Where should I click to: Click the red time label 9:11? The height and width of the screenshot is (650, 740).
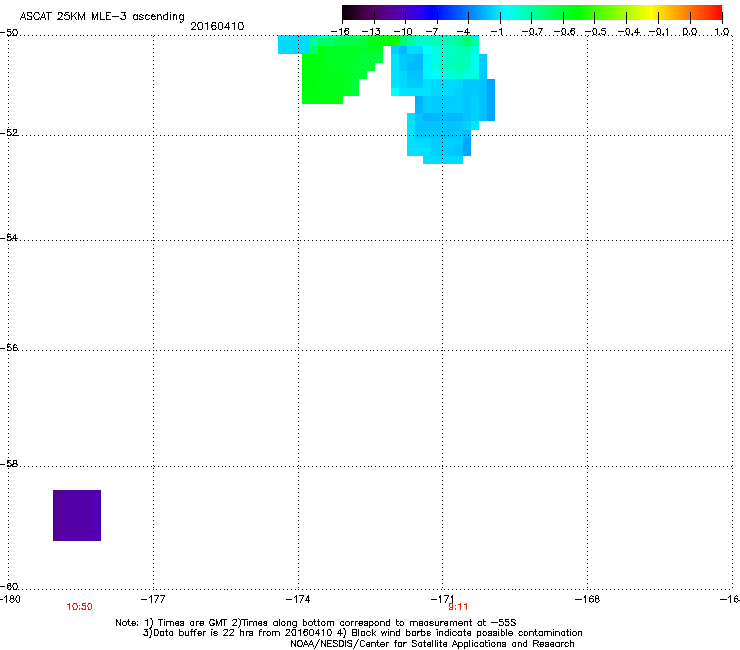458,607
